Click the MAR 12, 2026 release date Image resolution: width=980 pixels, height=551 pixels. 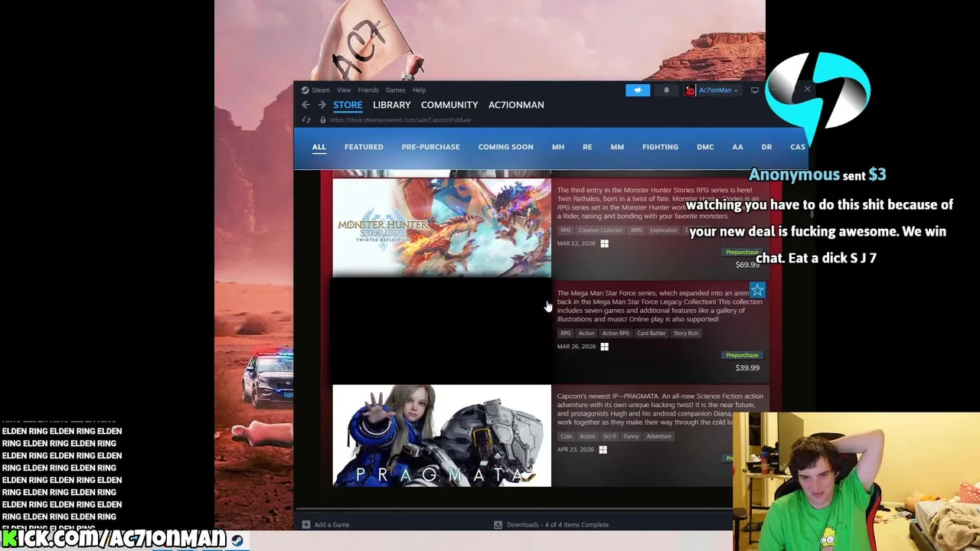(x=577, y=243)
